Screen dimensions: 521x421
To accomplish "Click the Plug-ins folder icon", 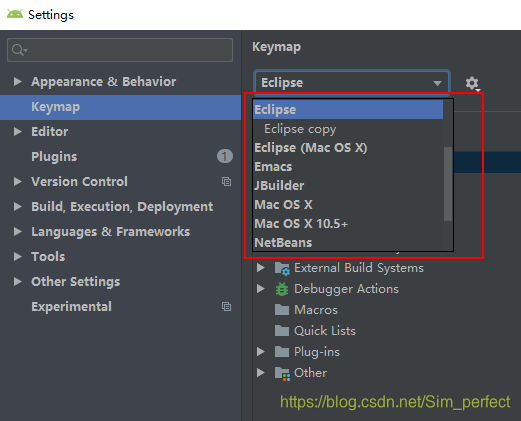I will click(x=282, y=352).
